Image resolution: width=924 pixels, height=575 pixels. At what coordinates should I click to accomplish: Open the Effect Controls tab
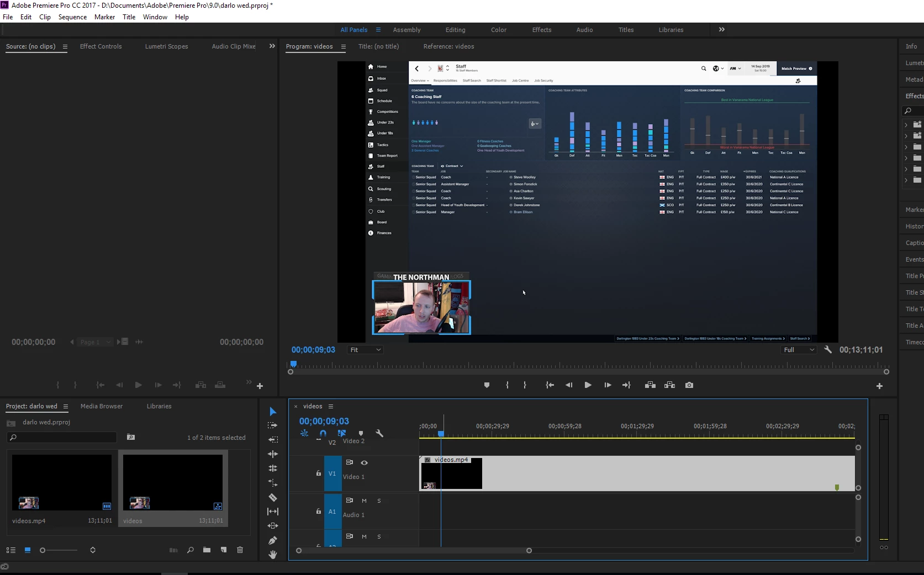coord(101,46)
